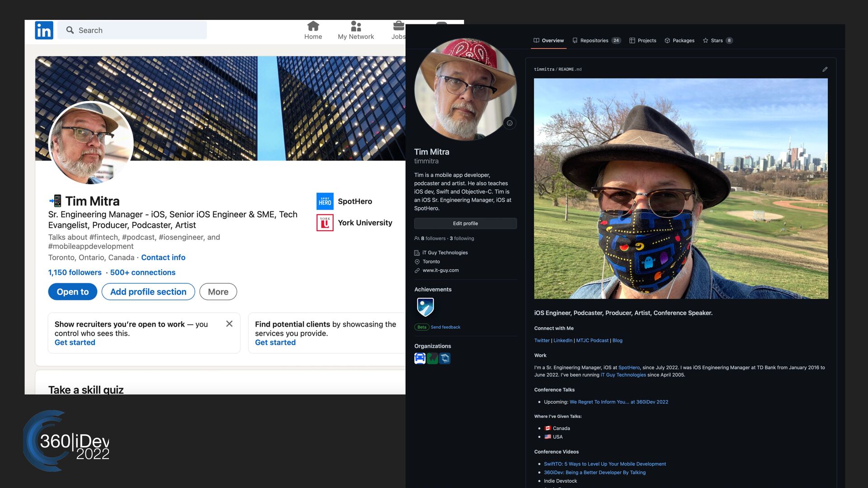Open the York University logo

325,223
